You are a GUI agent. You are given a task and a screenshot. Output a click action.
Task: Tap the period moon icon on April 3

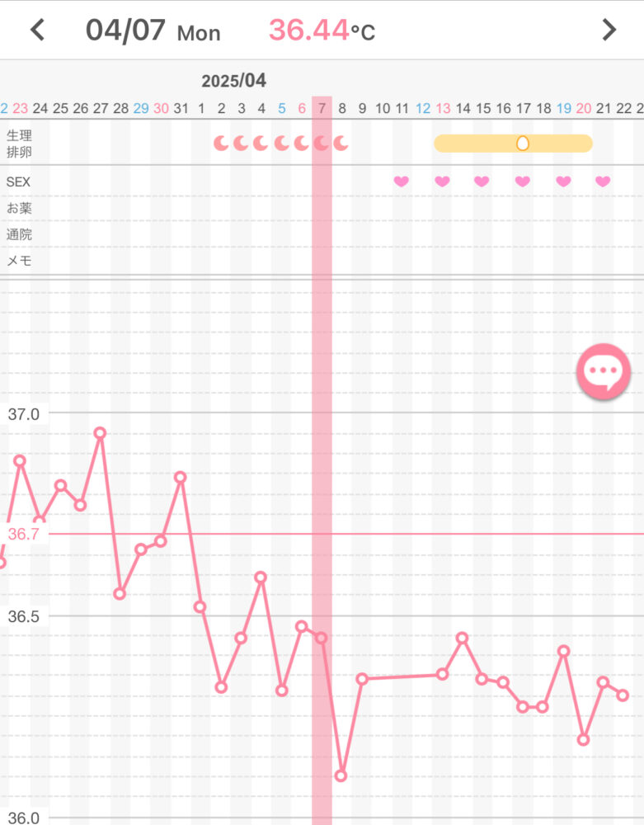[241, 143]
